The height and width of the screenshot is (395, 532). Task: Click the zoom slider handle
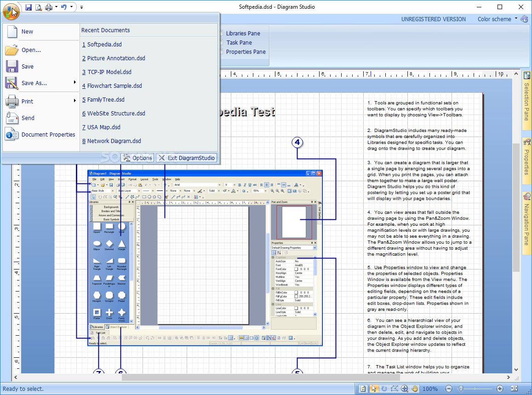pyautogui.click(x=461, y=389)
